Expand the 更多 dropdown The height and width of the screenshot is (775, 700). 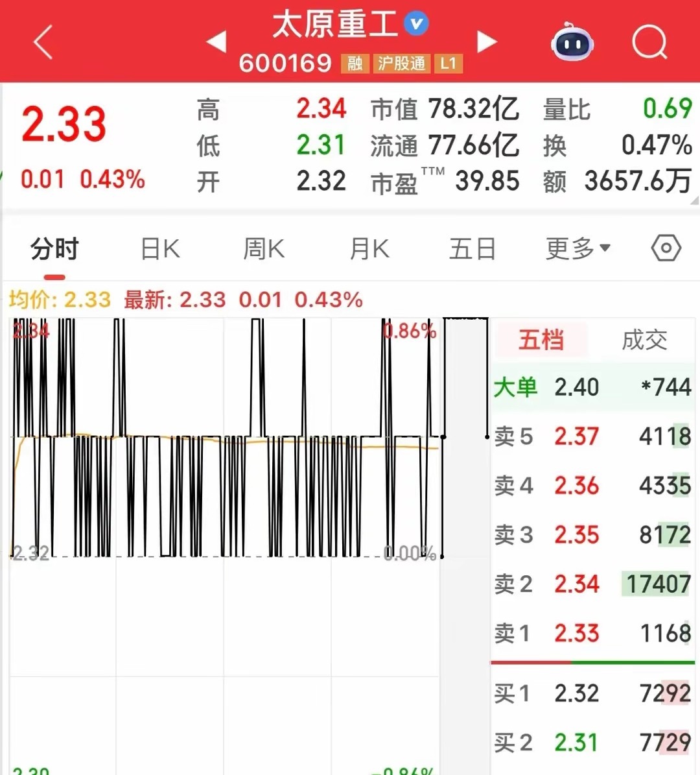coord(578,248)
